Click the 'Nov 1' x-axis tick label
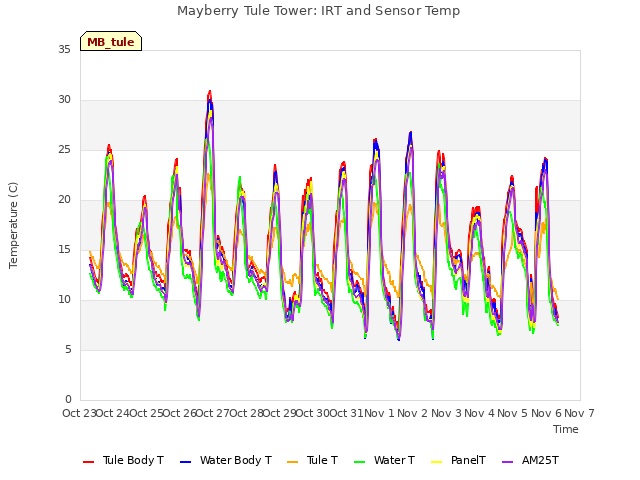The height and width of the screenshot is (480, 640). pyautogui.click(x=379, y=413)
